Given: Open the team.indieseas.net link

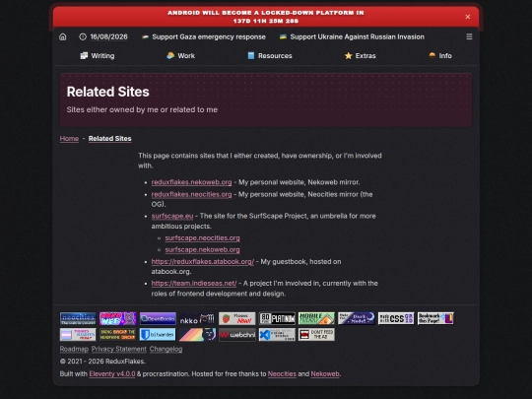Looking at the screenshot, I should 194,284.
